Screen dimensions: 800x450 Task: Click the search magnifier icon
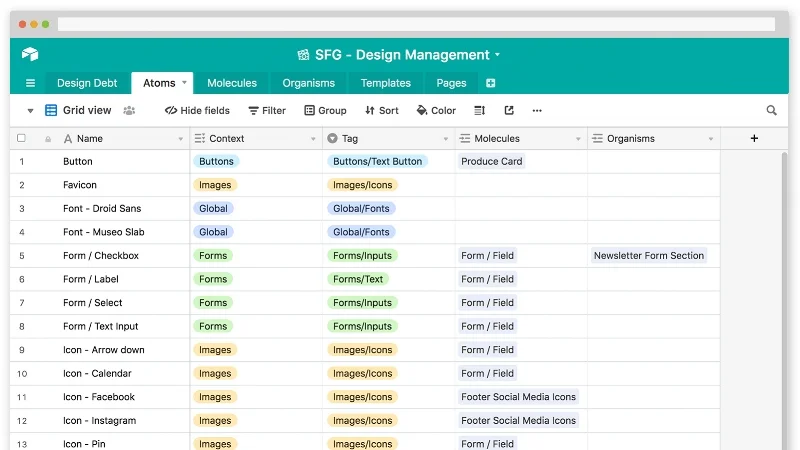click(771, 110)
